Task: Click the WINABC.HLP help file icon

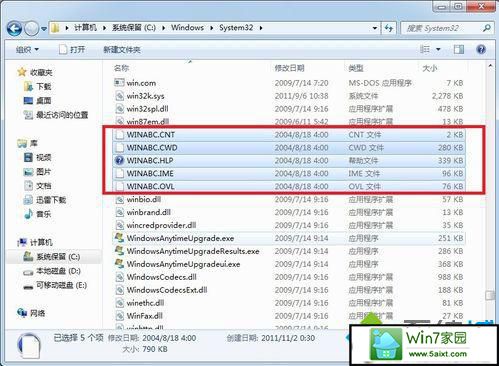Action: coord(119,161)
